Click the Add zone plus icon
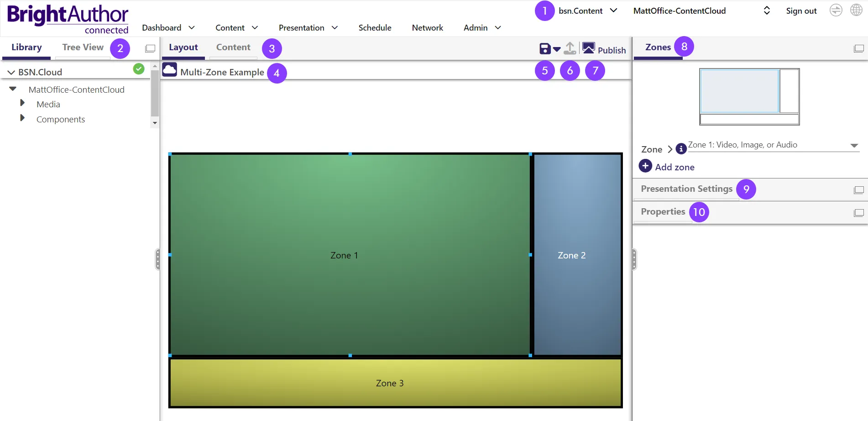The width and height of the screenshot is (868, 421). pos(645,166)
